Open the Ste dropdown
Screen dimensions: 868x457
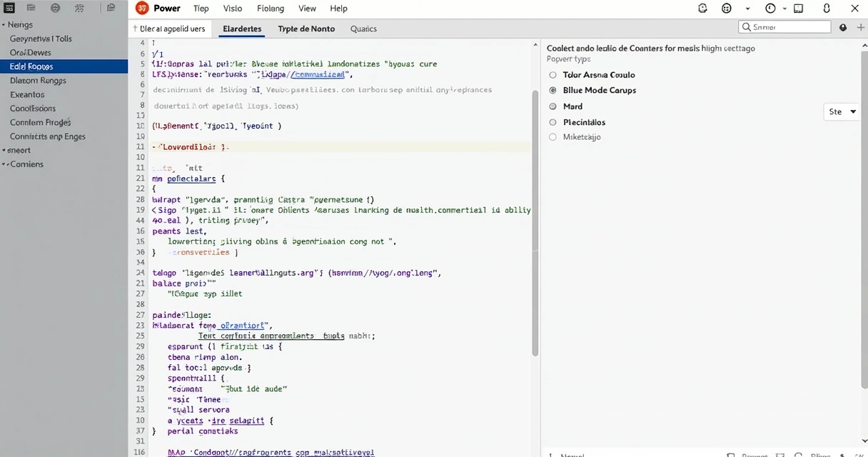coord(842,112)
